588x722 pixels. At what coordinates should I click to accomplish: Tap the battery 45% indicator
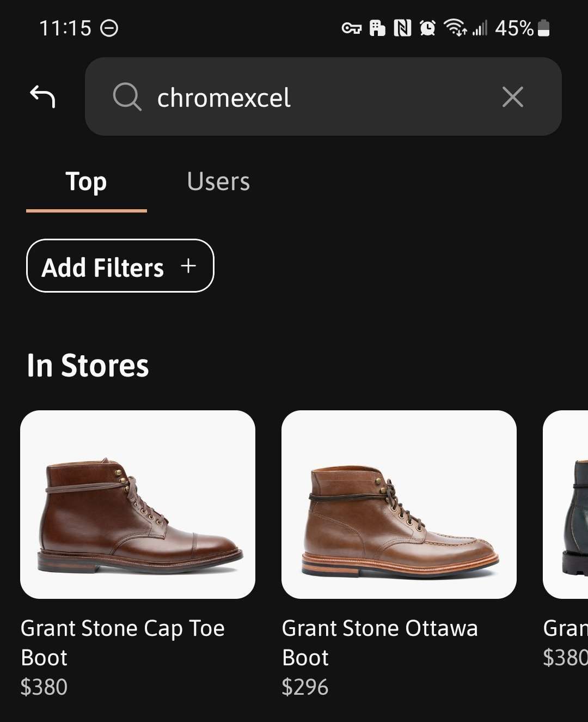[x=523, y=28]
